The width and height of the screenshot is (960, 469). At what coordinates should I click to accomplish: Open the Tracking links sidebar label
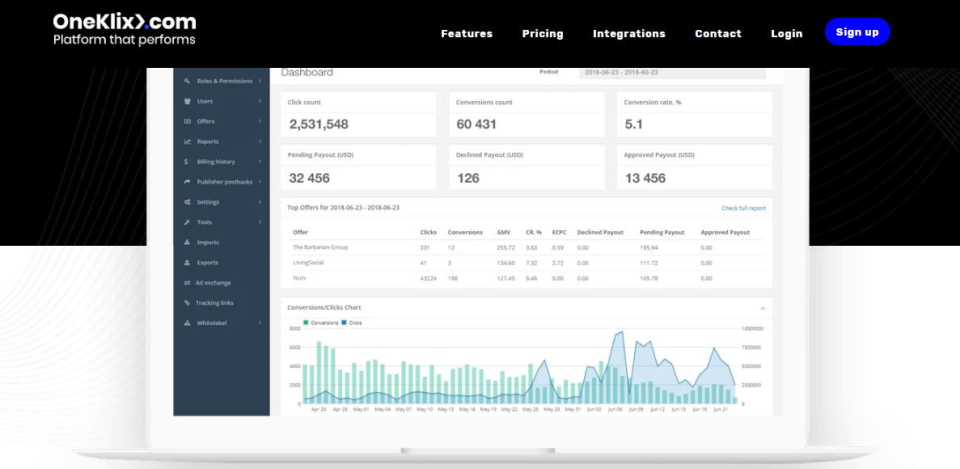[x=214, y=303]
